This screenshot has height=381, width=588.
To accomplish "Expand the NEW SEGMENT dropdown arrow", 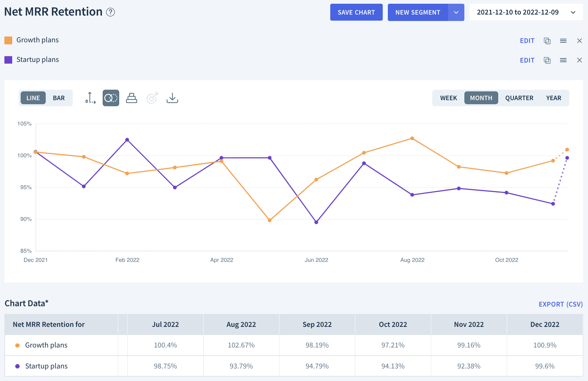I will click(456, 12).
